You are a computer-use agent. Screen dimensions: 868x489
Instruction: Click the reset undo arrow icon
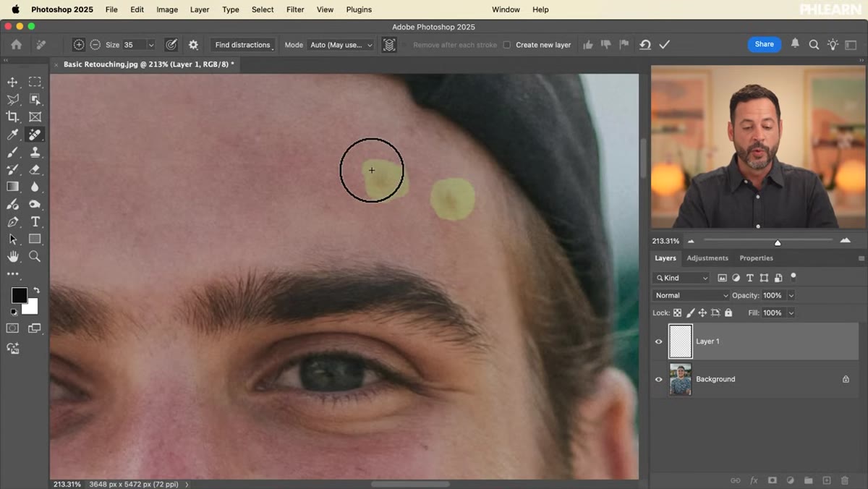[645, 45]
